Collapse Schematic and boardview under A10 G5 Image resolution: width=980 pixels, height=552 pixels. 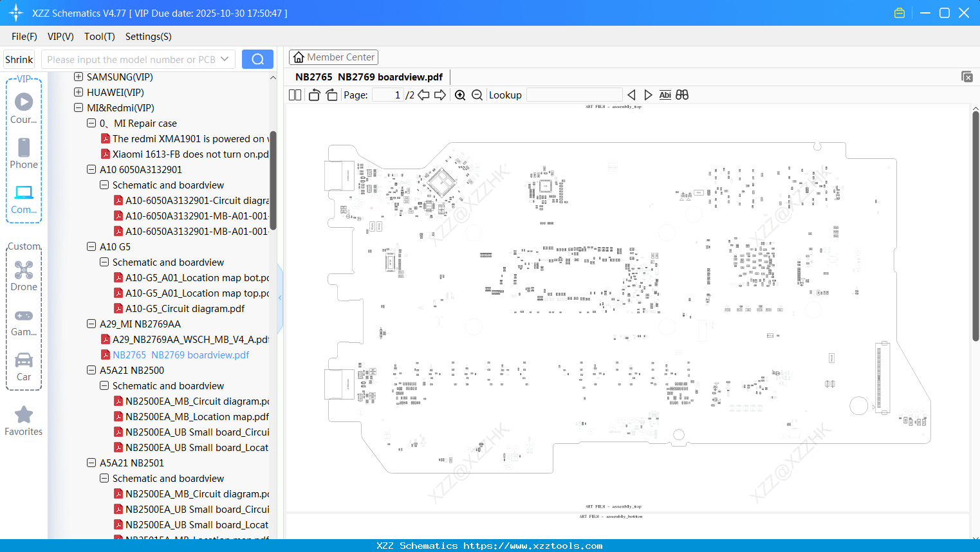coord(104,262)
